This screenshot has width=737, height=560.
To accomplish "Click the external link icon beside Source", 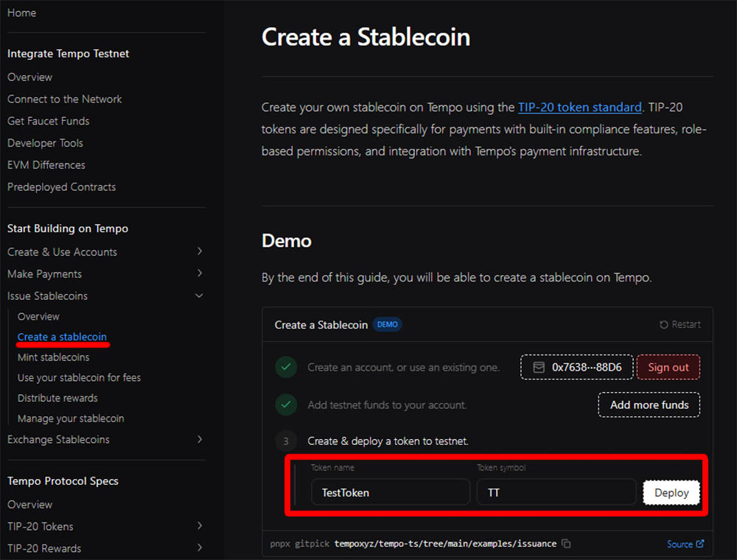I will tap(700, 544).
